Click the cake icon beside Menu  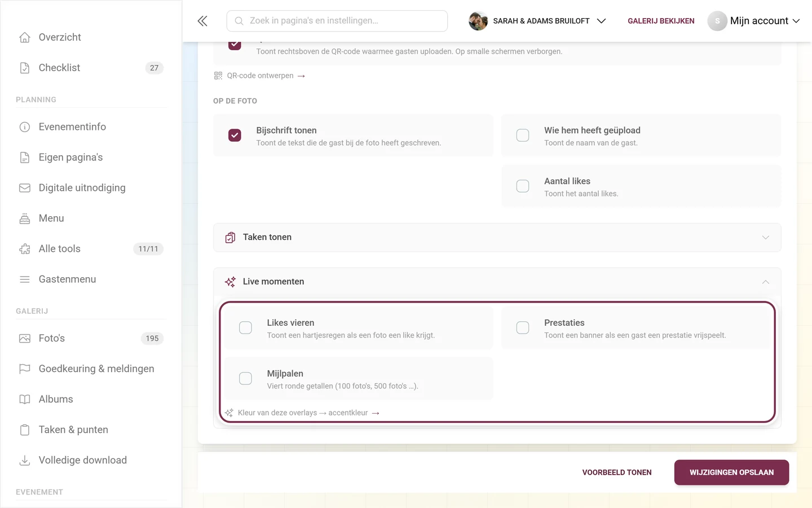point(25,218)
